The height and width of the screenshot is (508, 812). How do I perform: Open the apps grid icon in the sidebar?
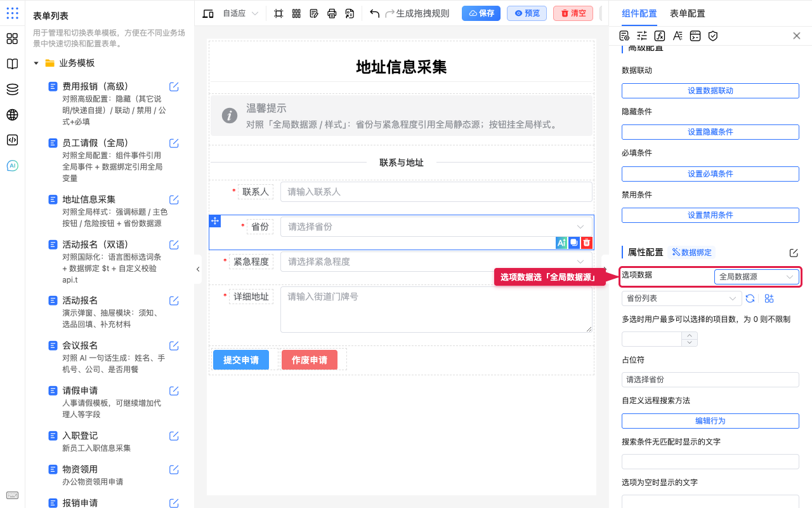(x=12, y=13)
